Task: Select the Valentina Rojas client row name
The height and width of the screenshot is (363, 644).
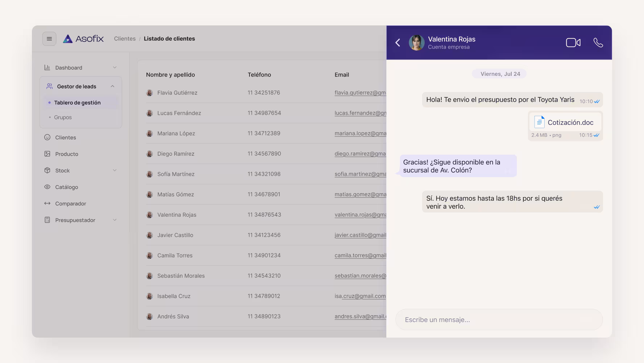Action: tap(177, 215)
